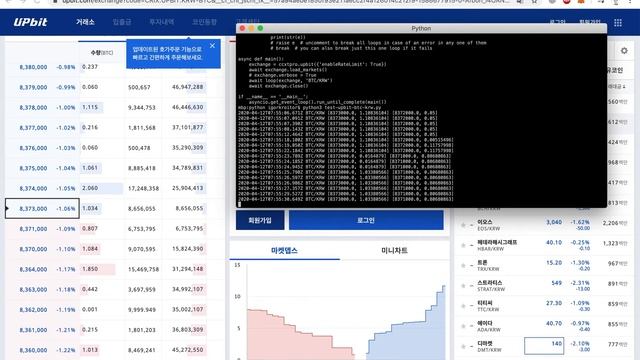Screen dimensions: 640x360
Task: Open the 거래소 exchange menu
Action: click(x=85, y=22)
